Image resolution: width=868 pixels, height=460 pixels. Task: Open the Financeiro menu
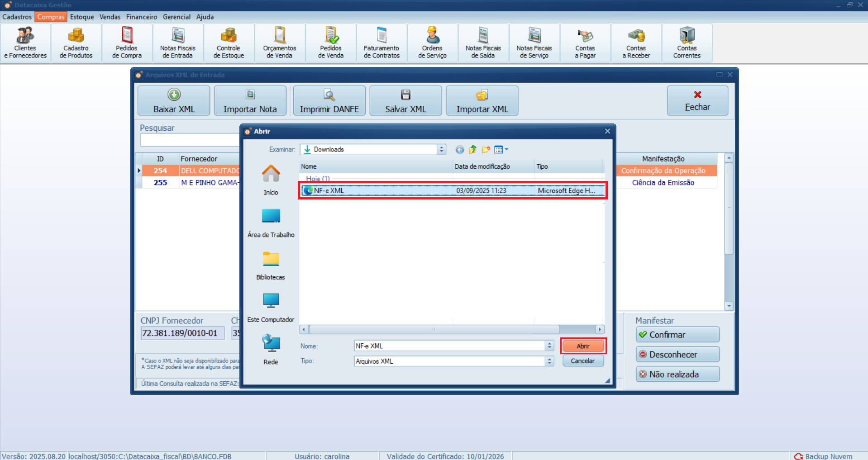pyautogui.click(x=141, y=17)
